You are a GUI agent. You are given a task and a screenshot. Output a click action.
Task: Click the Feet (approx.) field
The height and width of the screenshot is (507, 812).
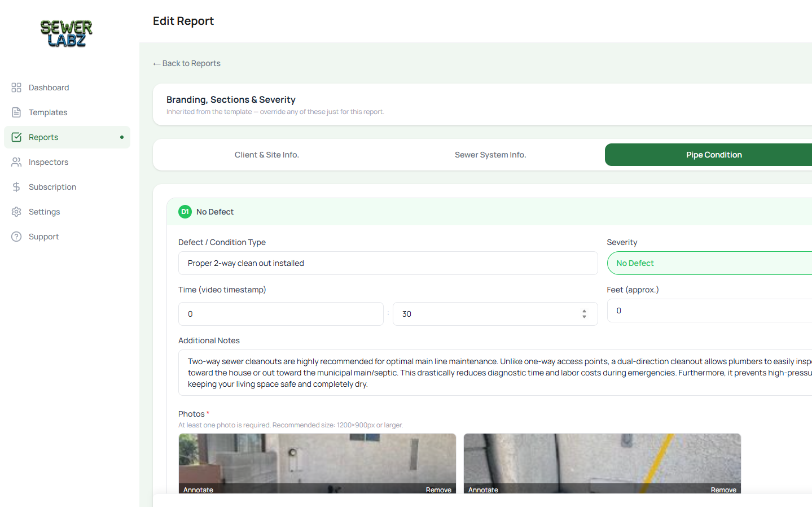[709, 311]
